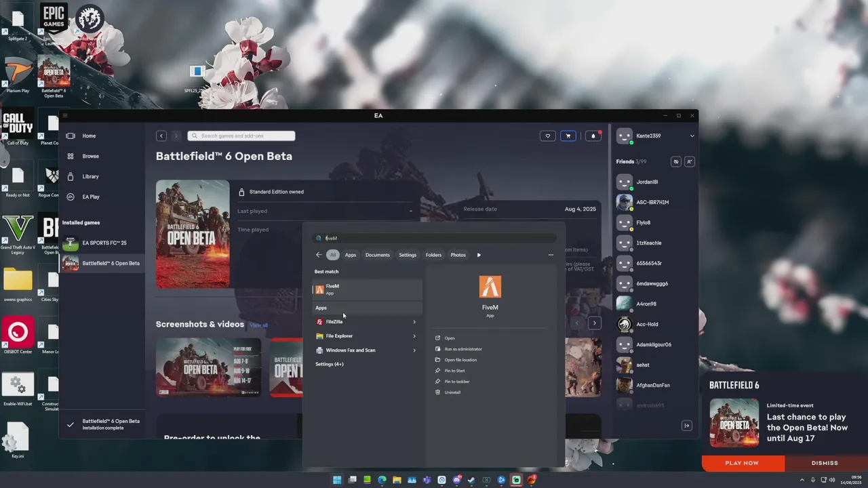Select the All search filter
The width and height of the screenshot is (868, 488).
[x=332, y=255]
